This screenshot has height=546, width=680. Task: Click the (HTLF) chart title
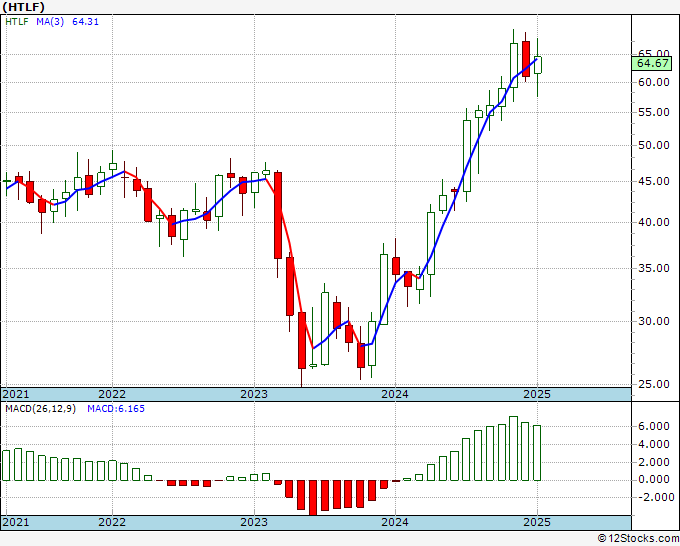(x=23, y=7)
